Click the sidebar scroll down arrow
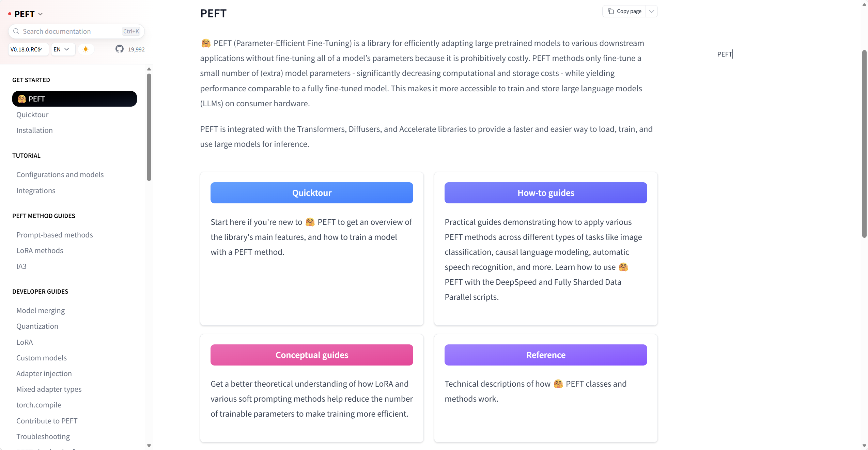This screenshot has width=868, height=450. tap(149, 446)
